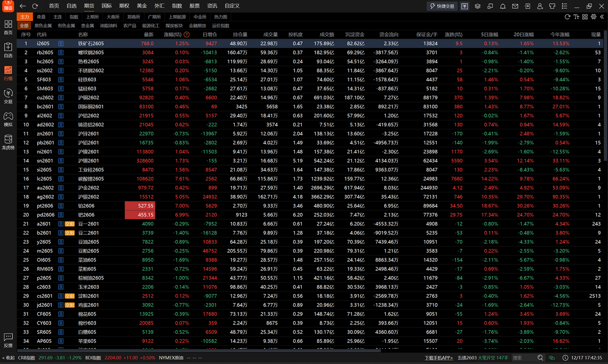
Task: Select the 上期所 exchange tab
Action: pyautogui.click(x=92, y=17)
